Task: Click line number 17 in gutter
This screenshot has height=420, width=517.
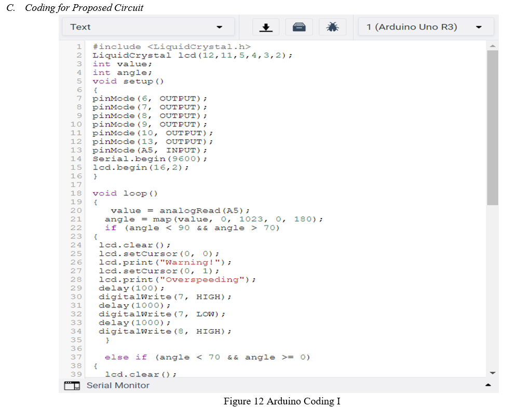Action: (x=76, y=185)
